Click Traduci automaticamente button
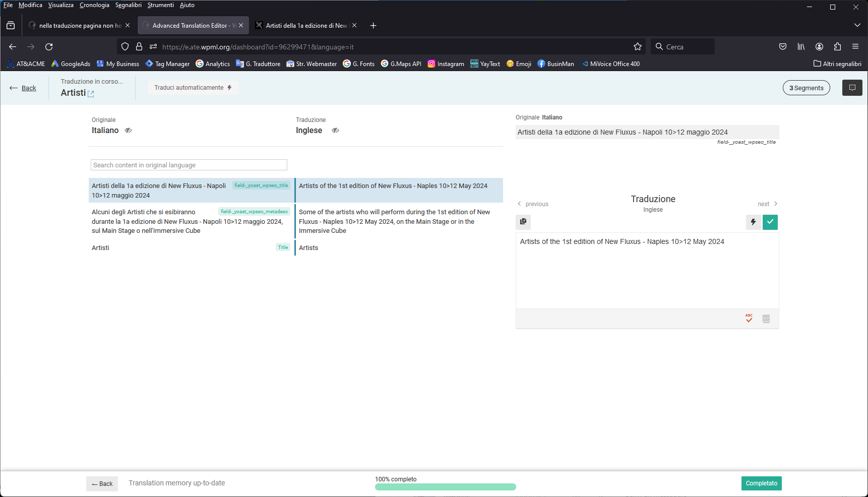The width and height of the screenshot is (868, 497). [x=193, y=88]
